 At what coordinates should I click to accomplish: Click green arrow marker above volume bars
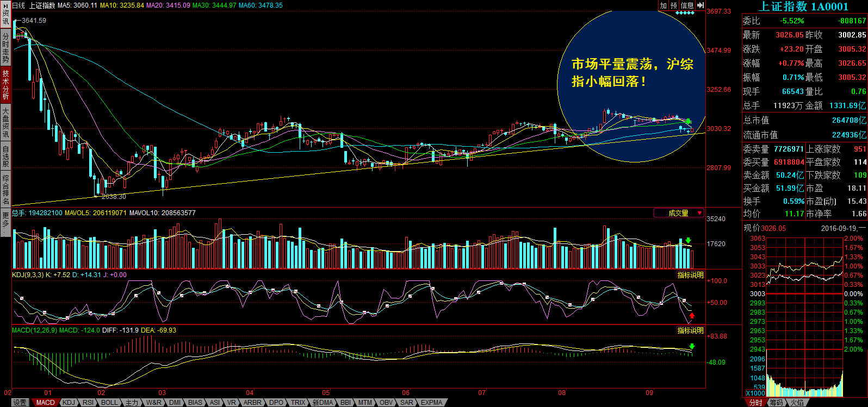688,240
